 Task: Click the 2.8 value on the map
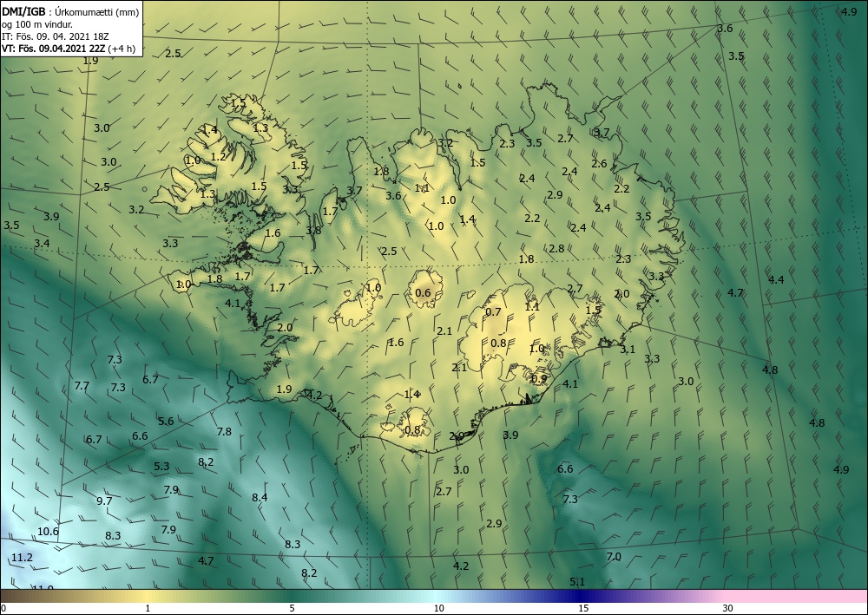point(556,249)
